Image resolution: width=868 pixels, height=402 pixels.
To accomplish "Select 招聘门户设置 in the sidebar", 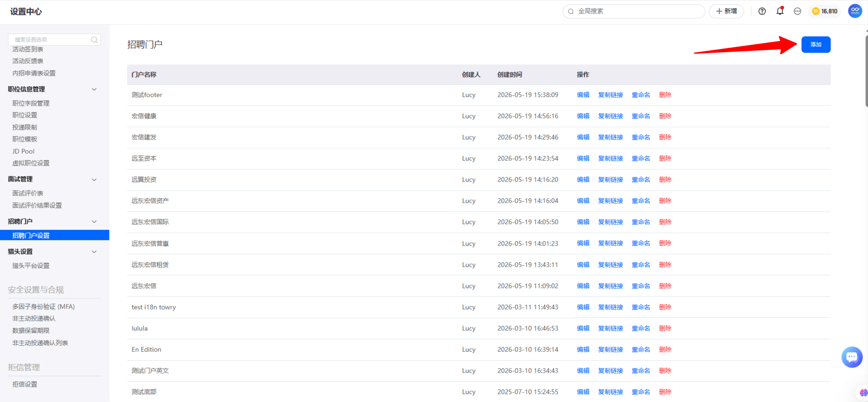I will click(x=55, y=235).
